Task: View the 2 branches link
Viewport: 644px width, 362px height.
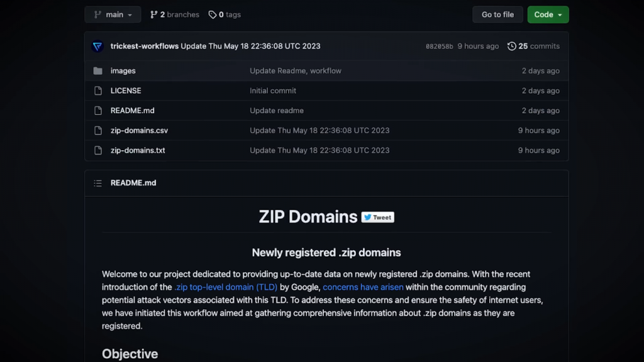Action: pos(175,14)
